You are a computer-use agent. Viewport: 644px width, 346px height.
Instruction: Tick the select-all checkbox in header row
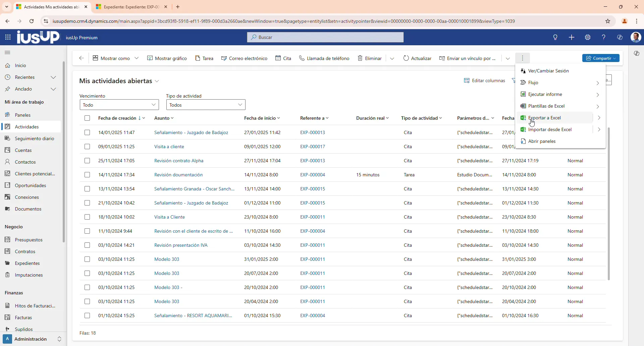87,118
